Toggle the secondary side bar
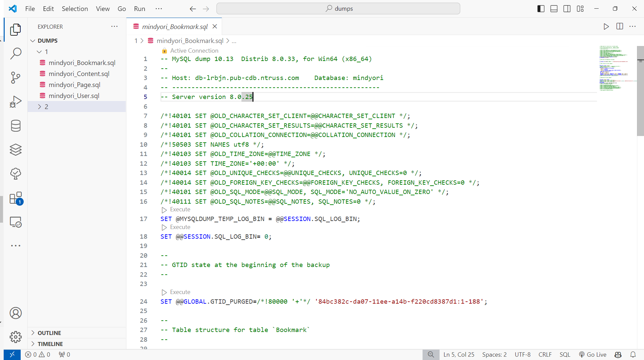 pos(567,9)
